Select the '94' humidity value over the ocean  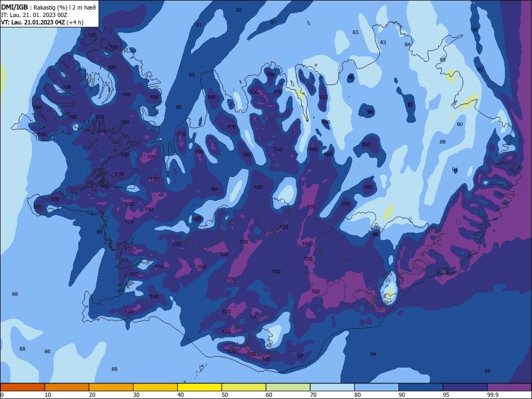(373, 354)
